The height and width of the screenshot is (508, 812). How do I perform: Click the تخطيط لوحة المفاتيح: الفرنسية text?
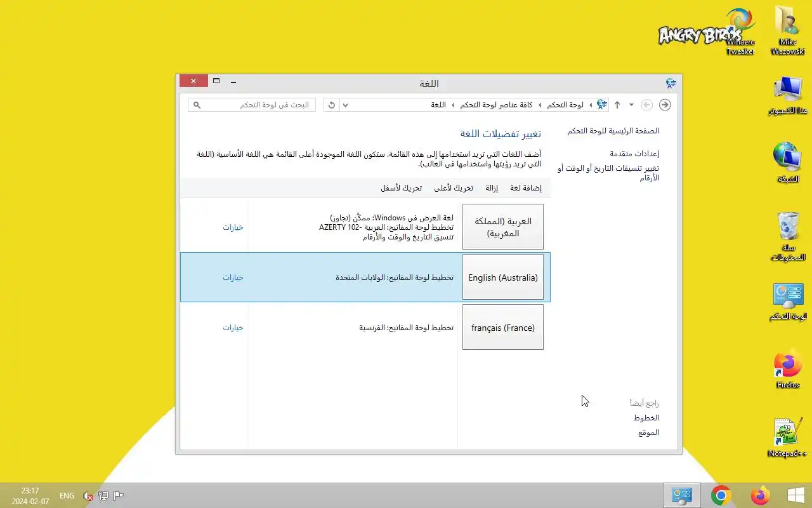[x=407, y=328]
